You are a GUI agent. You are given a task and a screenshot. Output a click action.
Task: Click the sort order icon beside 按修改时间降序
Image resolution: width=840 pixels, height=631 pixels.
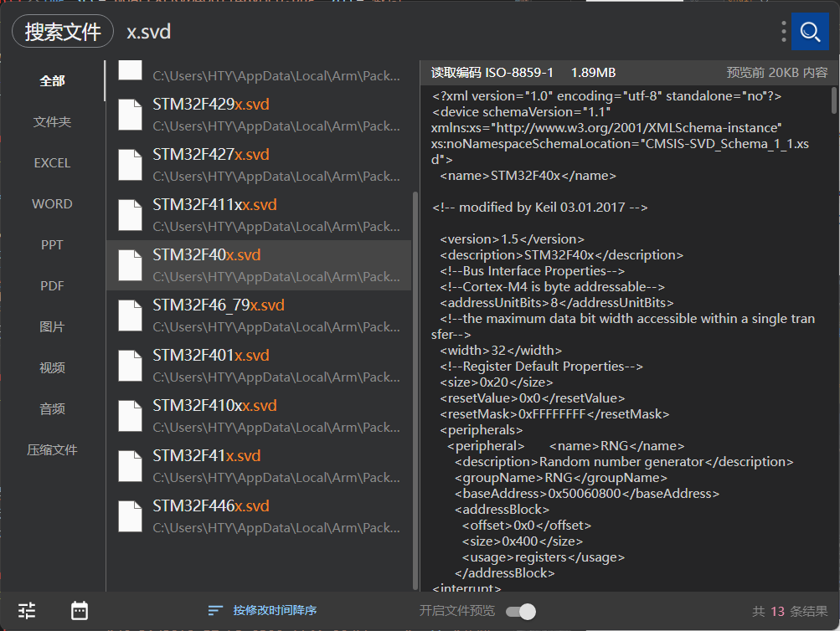click(x=216, y=610)
